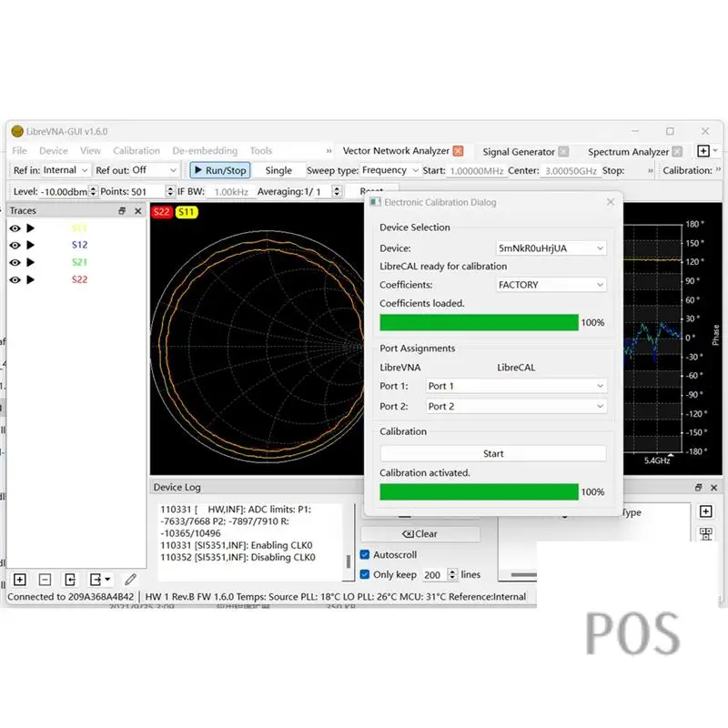
Task: Open the File menu
Action: click(x=19, y=151)
